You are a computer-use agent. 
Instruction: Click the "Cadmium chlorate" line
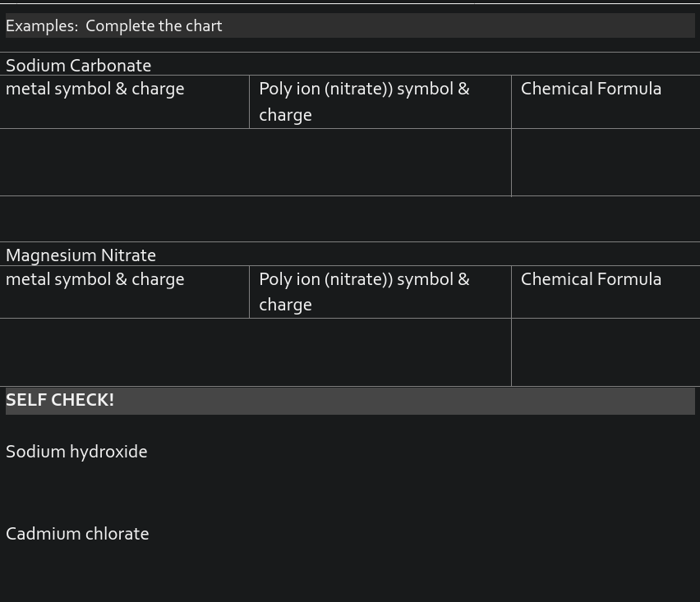77,534
